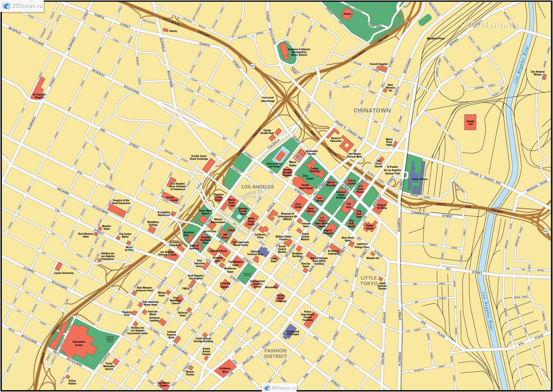Click the California Mart building

coord(225,368)
